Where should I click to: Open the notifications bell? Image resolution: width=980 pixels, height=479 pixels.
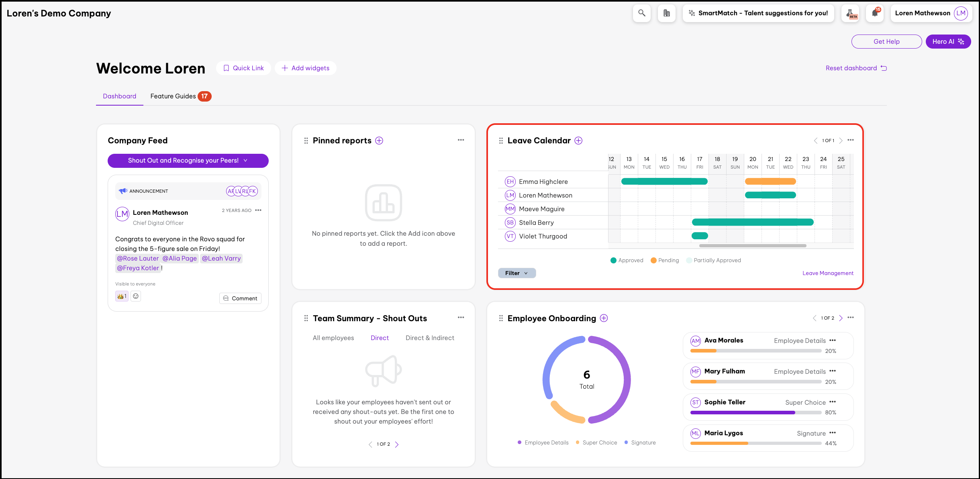coord(875,13)
